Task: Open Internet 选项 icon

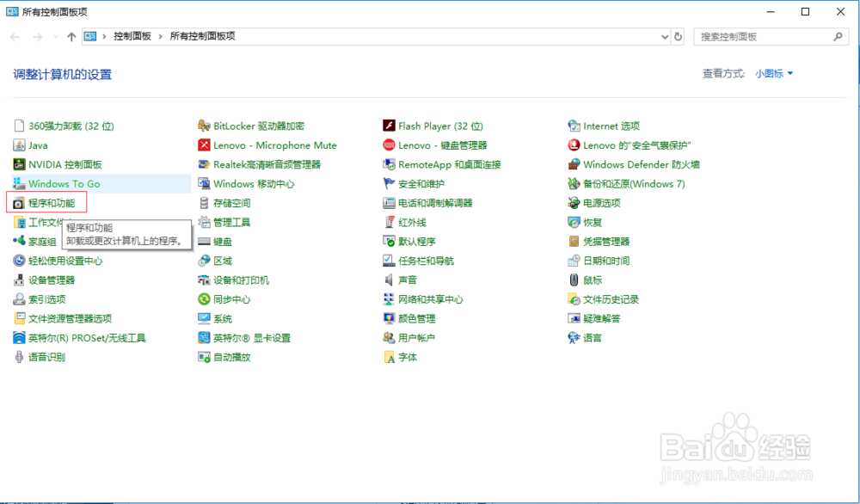Action: [574, 126]
